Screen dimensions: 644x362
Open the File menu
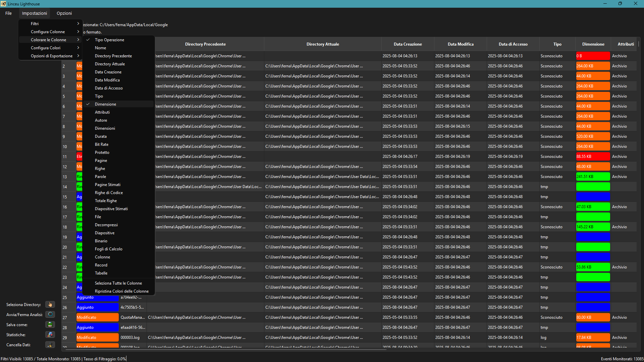(x=8, y=13)
